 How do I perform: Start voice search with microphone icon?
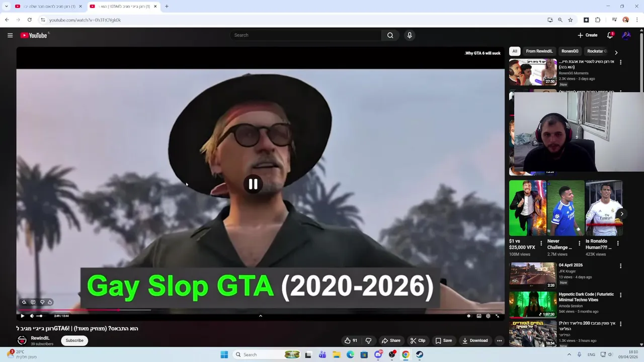click(x=410, y=35)
